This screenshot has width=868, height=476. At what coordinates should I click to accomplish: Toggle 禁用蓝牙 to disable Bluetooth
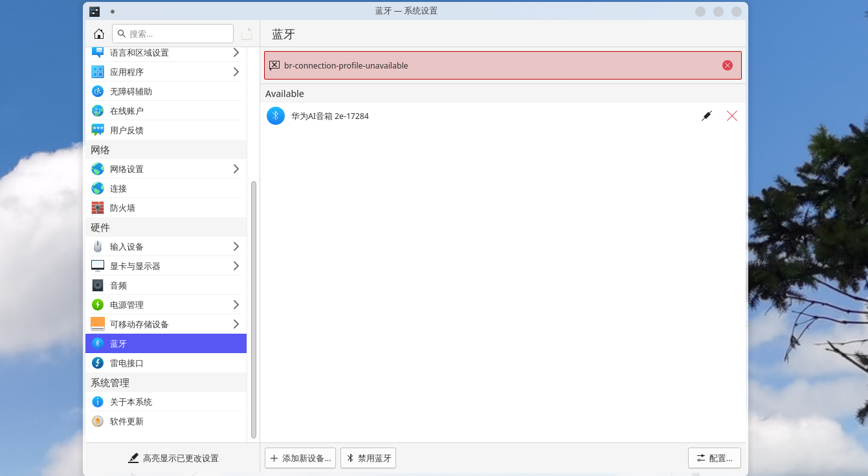[368, 458]
